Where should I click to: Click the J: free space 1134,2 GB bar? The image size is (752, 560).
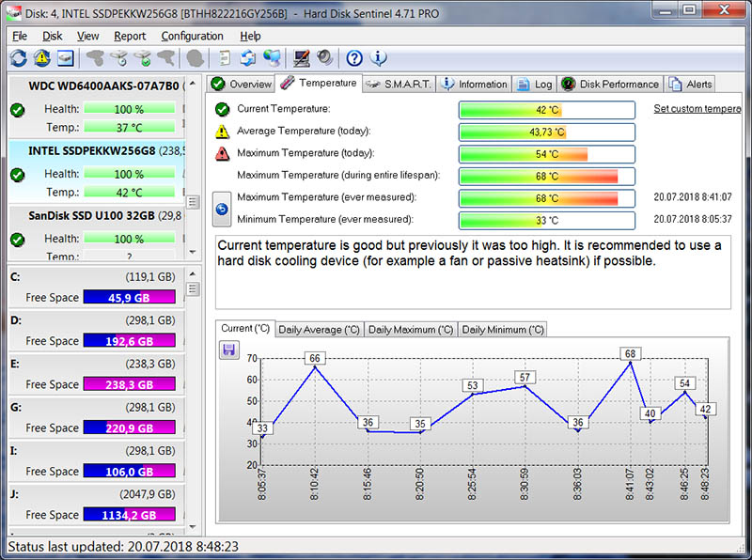(x=130, y=515)
